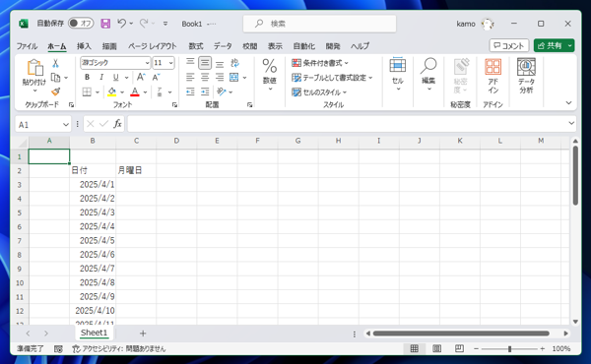Click the decrease indent icon

coord(190,91)
